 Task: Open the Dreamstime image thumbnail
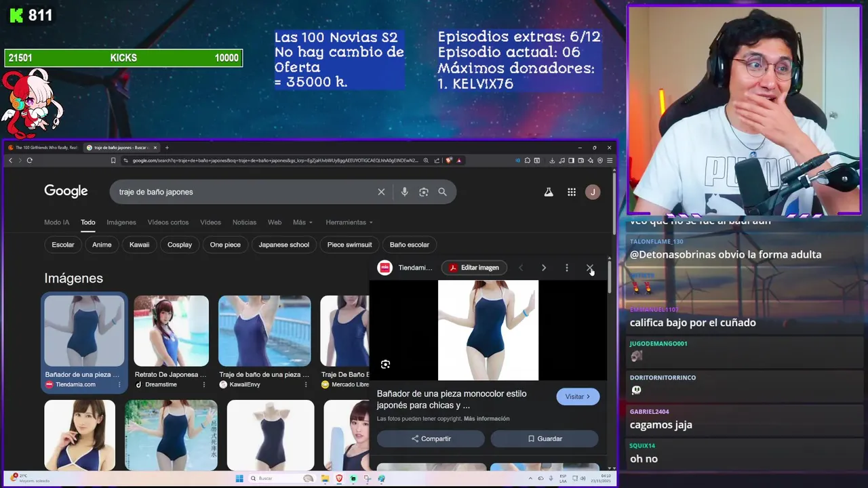pos(172,331)
